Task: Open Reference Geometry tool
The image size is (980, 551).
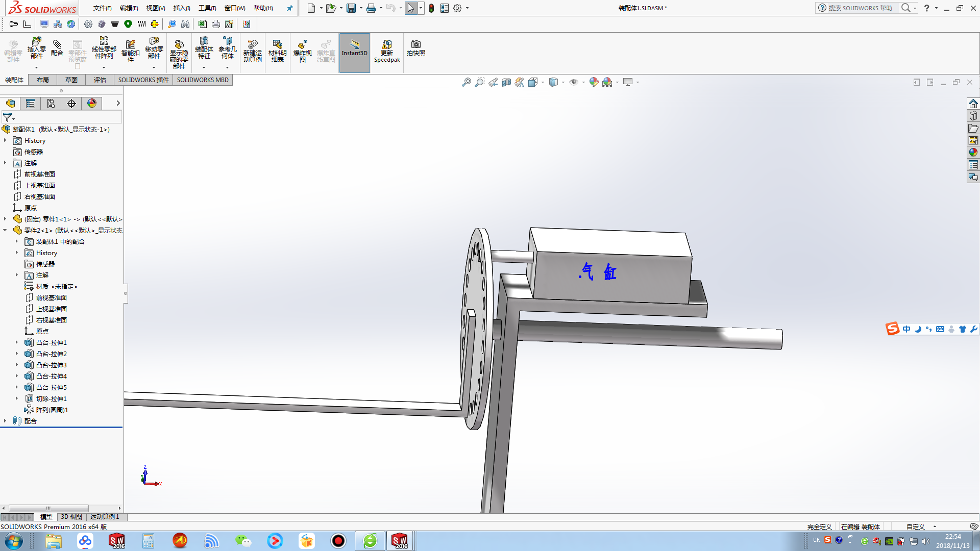Action: [x=227, y=48]
